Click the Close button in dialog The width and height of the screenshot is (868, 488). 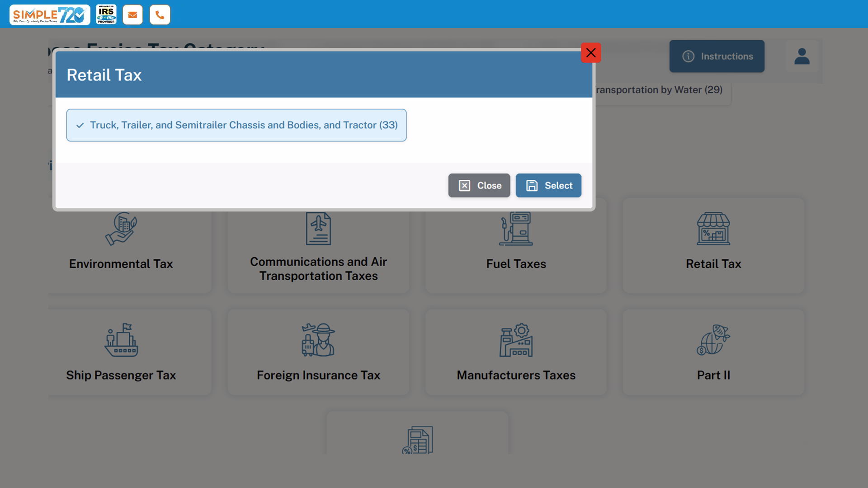[479, 185]
